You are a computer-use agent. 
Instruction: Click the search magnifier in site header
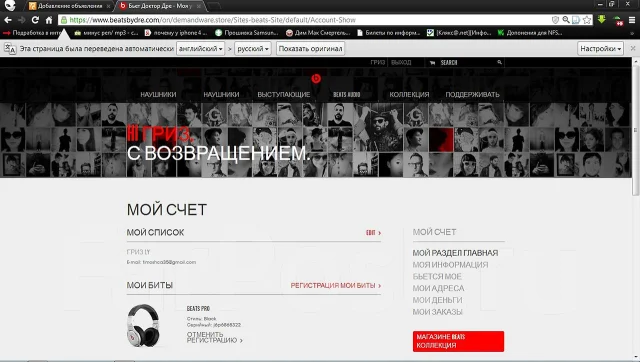[x=499, y=62]
